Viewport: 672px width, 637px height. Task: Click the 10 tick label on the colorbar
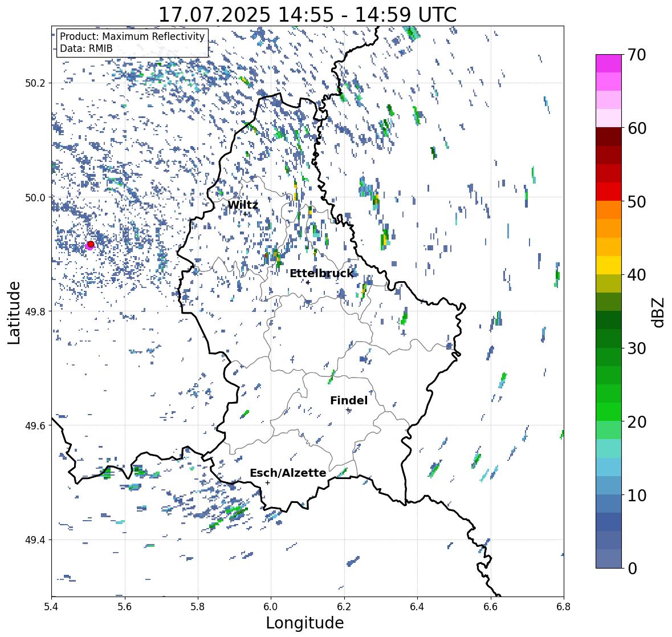coord(637,495)
